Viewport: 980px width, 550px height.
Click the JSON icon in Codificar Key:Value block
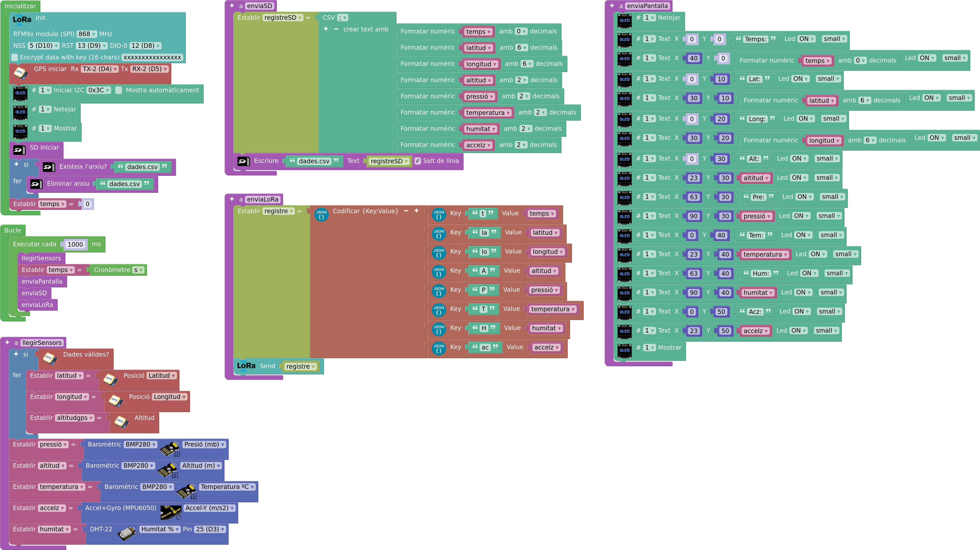[321, 214]
